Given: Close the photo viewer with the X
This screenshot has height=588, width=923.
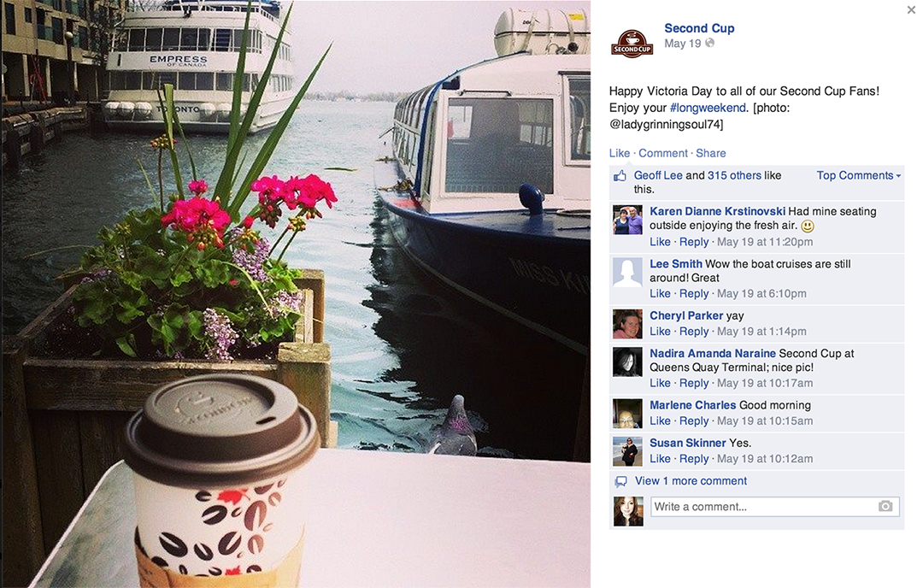Looking at the screenshot, I should 911,9.
